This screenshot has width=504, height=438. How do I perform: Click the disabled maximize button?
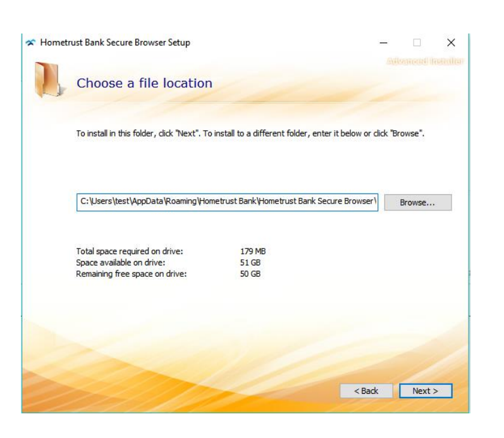417,42
